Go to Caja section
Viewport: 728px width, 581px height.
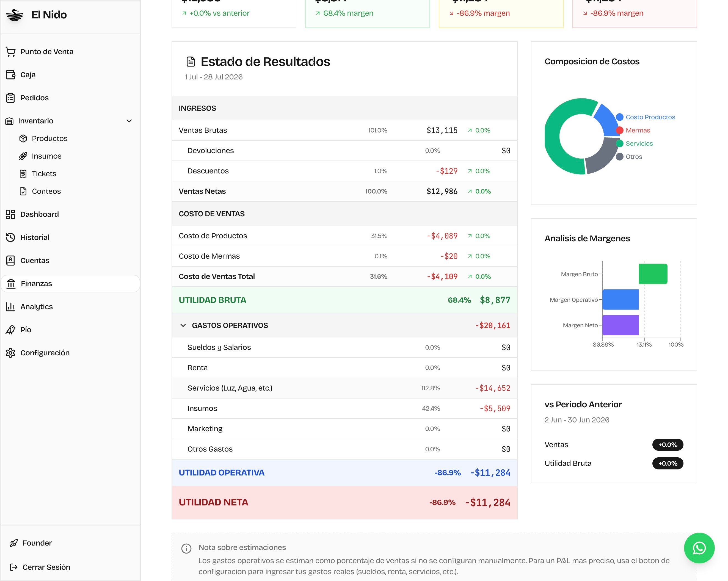[70, 74]
